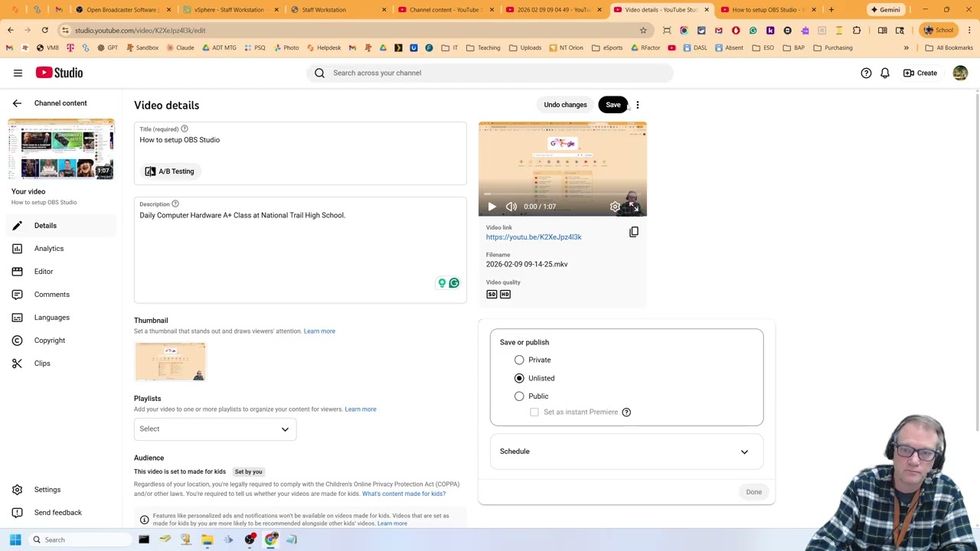Open the Help question mark icon
Screen dimensions: 980x551
[x=866, y=73]
